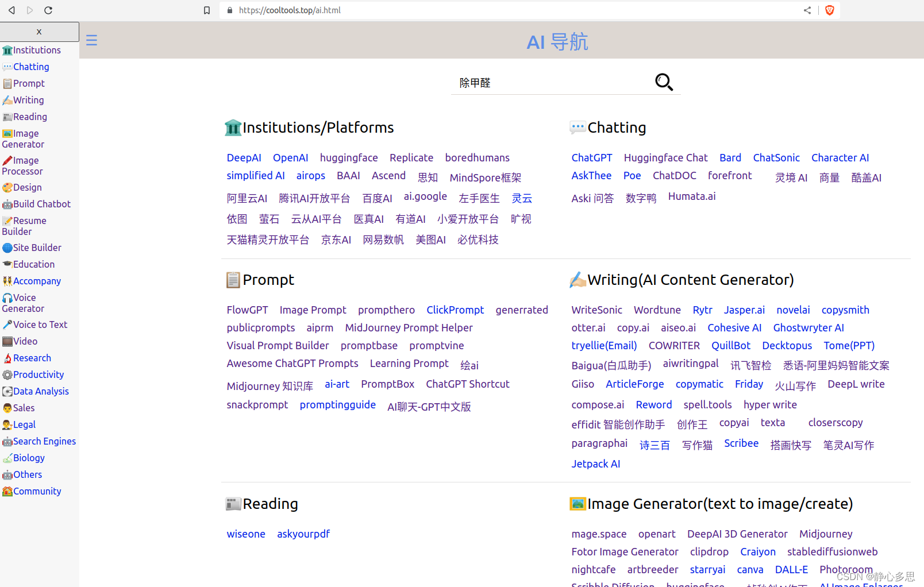Open the Cohesive AI link
Screen dimensions: 924x587
click(x=734, y=327)
